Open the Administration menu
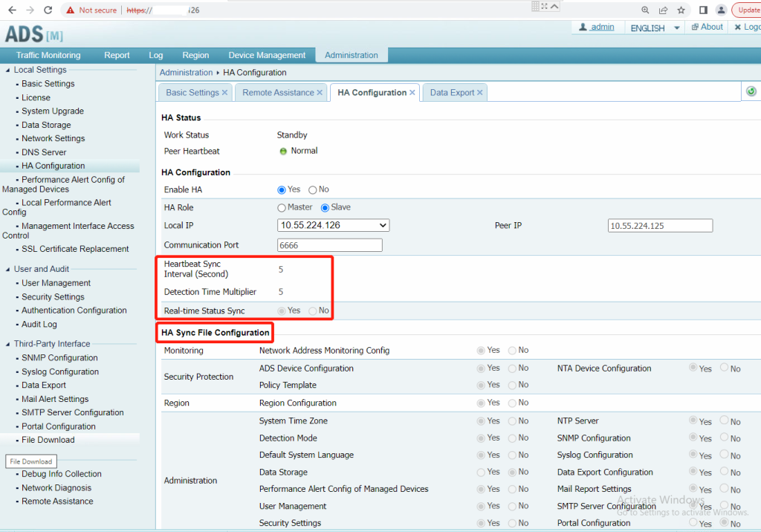Image resolution: width=761 pixels, height=532 pixels. tap(352, 55)
